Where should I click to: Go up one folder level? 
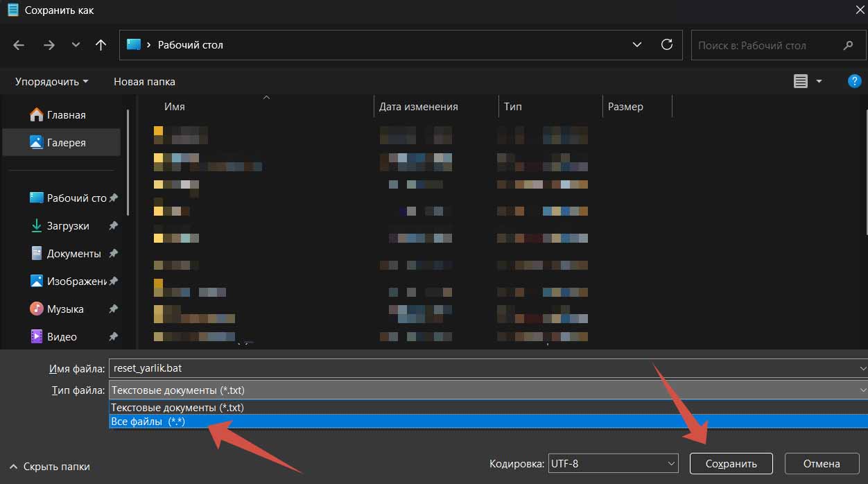[101, 45]
